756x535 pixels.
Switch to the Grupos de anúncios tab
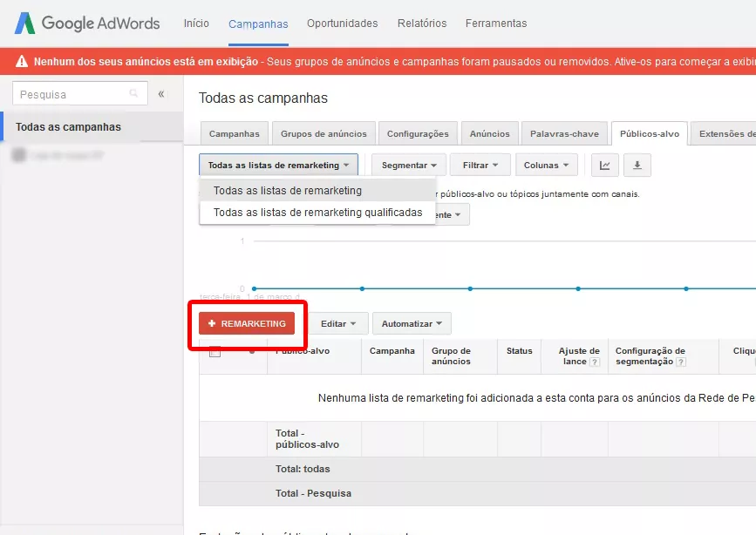tap(324, 133)
